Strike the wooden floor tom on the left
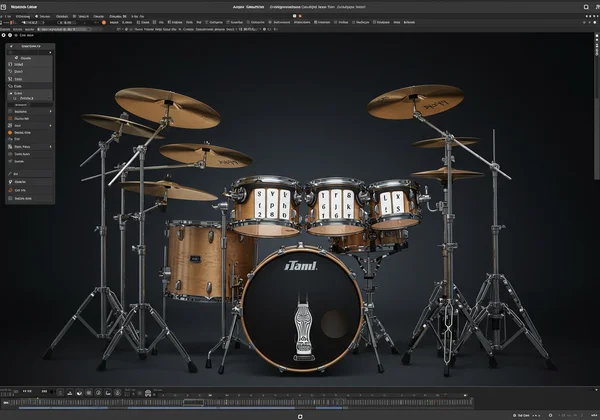This screenshot has height=420, width=600. 195,258
